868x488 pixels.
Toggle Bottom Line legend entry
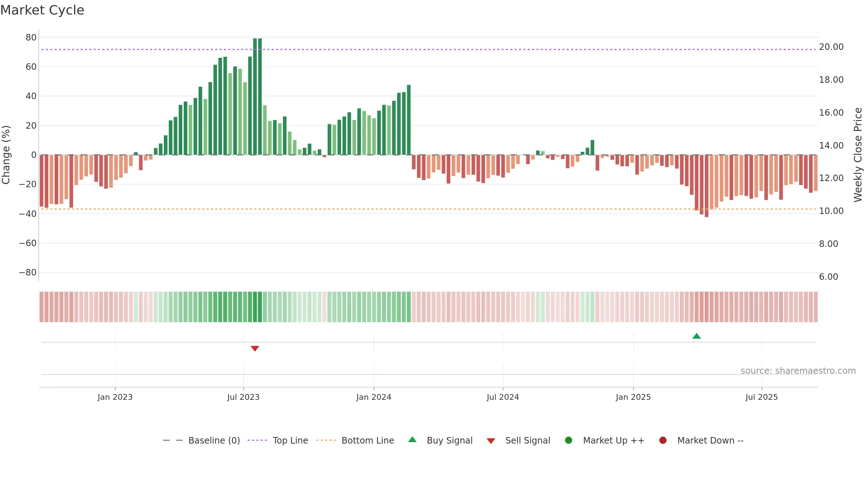click(x=355, y=440)
